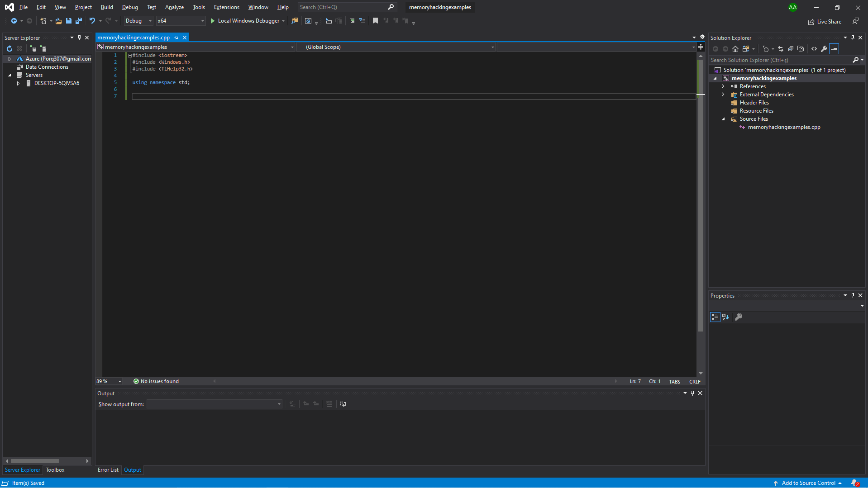Open the Extensions menu
The image size is (868, 488).
tap(227, 7)
